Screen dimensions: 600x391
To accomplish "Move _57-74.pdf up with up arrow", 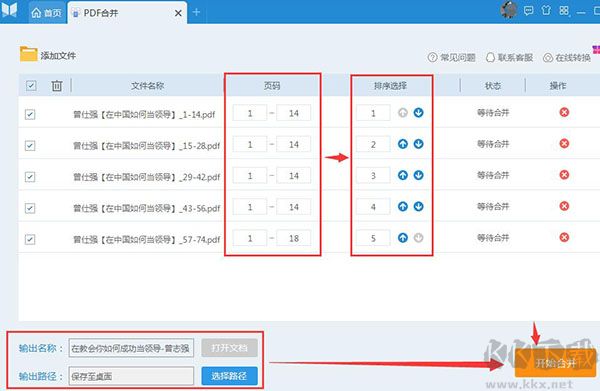I will (403, 238).
